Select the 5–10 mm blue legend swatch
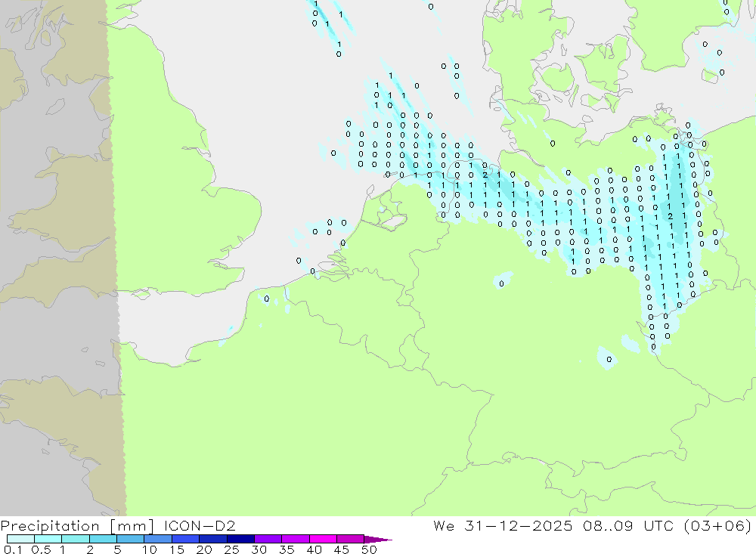756x554 pixels. click(x=130, y=539)
